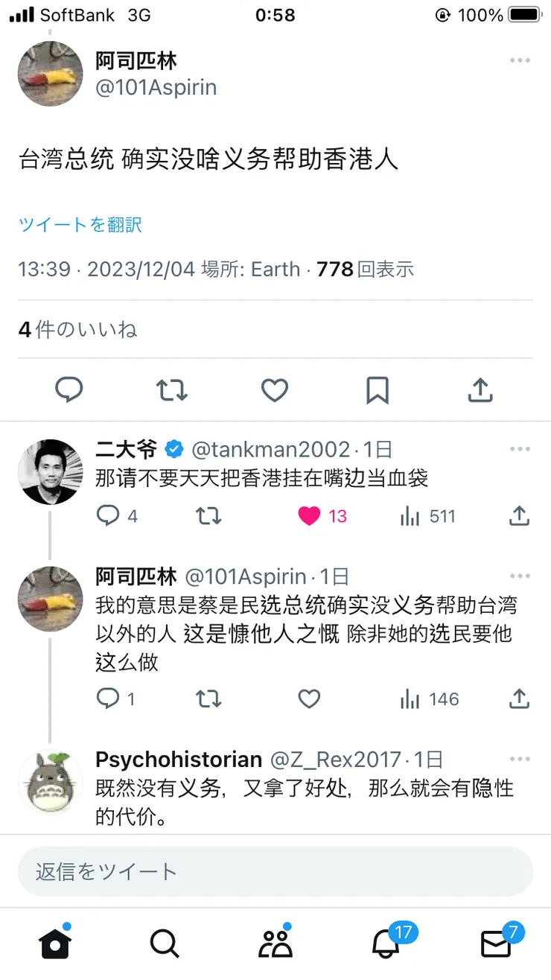Open options menu on Psychohistorian's reply

point(519,759)
